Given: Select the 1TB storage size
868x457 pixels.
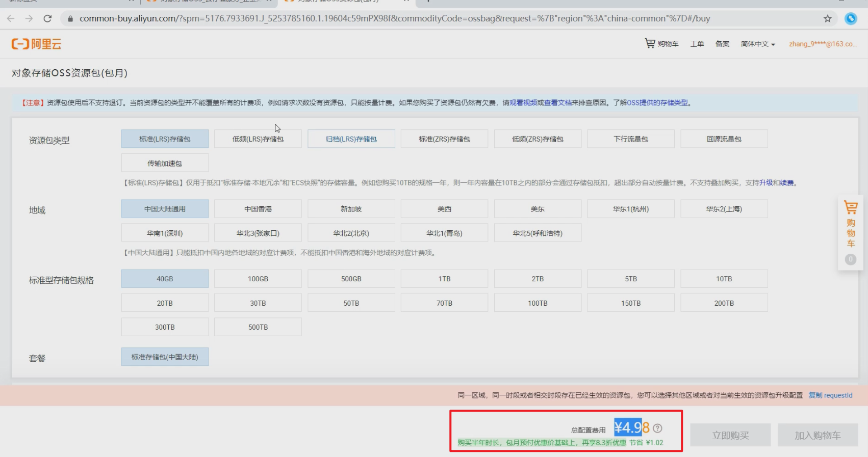Looking at the screenshot, I should [x=444, y=279].
